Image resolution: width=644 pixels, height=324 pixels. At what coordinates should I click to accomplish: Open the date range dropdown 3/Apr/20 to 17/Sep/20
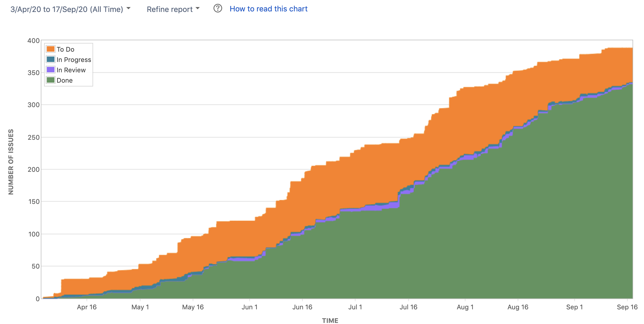(x=70, y=9)
